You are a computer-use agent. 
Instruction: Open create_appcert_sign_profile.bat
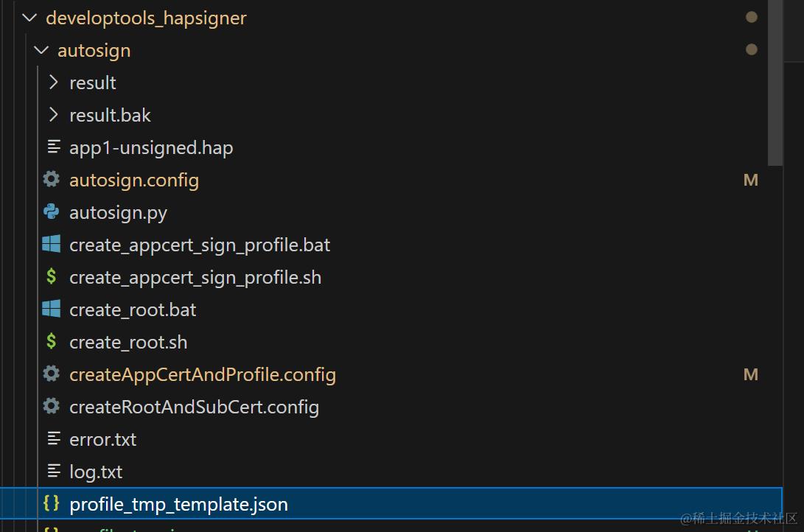click(x=200, y=245)
